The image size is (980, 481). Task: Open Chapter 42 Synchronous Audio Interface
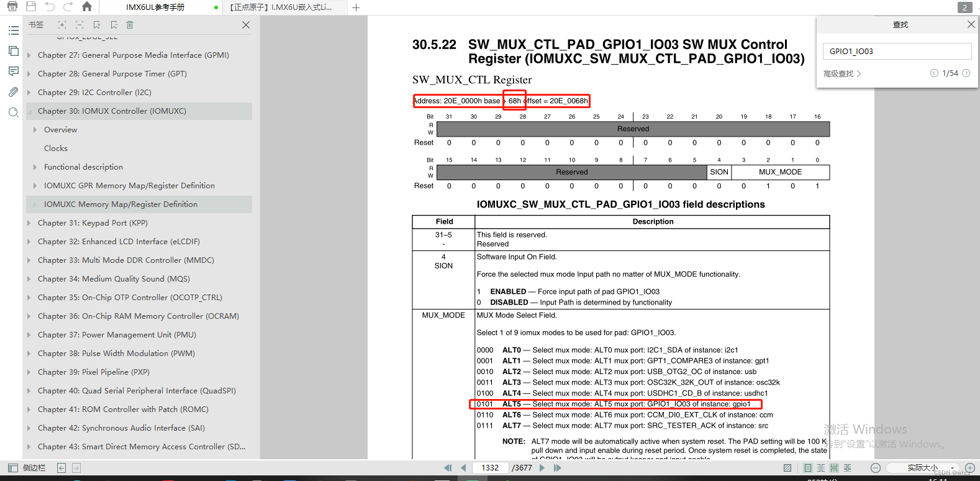(x=121, y=428)
